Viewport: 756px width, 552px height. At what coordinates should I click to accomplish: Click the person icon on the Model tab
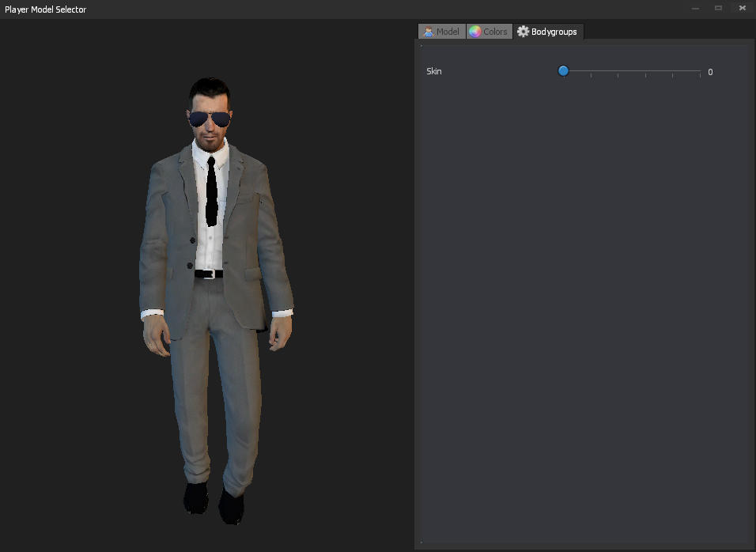click(428, 32)
